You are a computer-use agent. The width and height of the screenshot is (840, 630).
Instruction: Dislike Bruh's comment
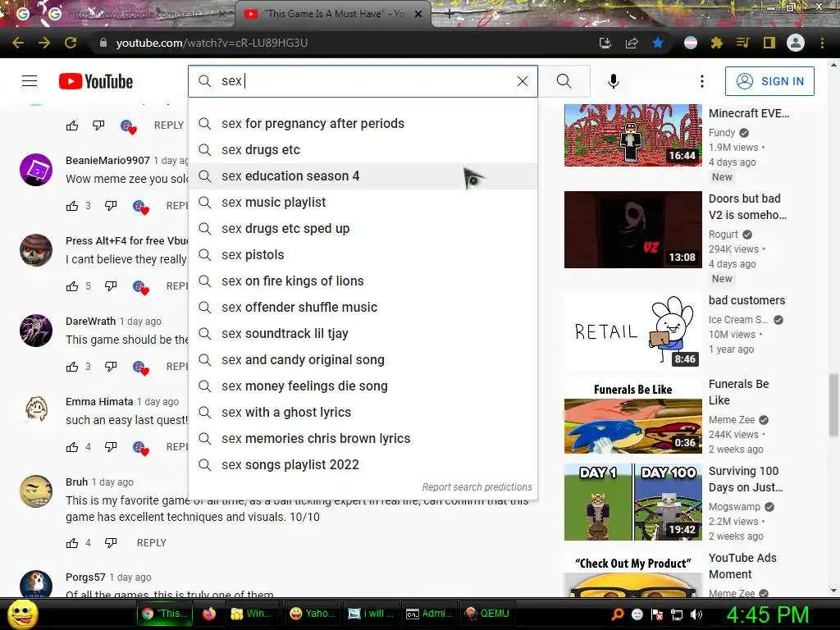click(111, 543)
